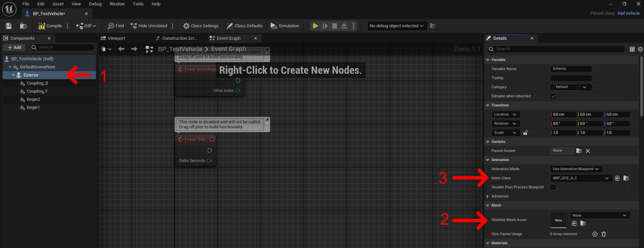
Task: Switch to the Viewport tab
Action: click(116, 38)
